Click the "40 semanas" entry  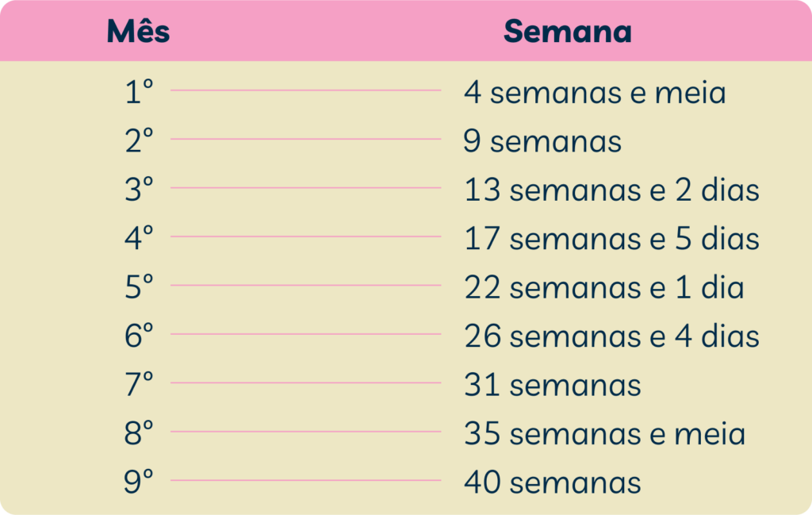coord(553,482)
